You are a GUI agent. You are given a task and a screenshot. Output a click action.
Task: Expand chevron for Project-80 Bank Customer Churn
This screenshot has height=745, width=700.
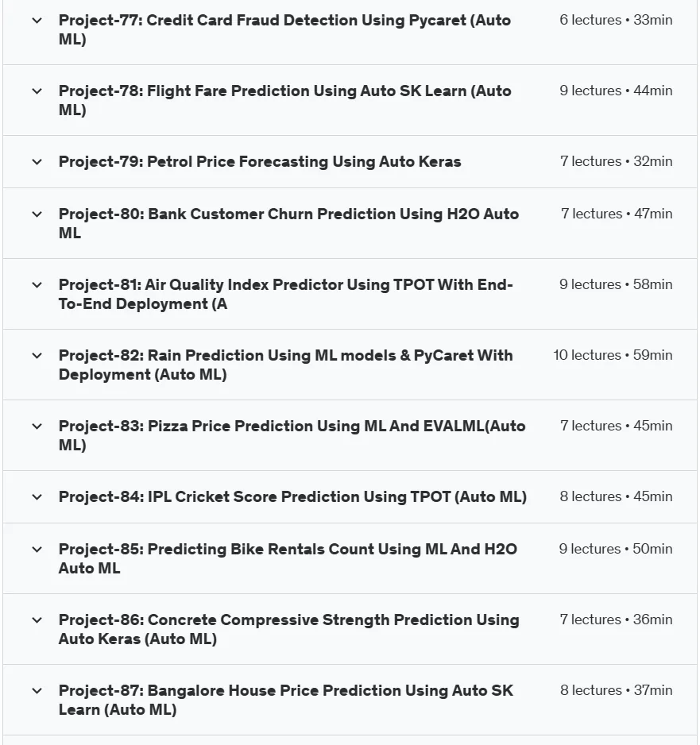pos(37,214)
